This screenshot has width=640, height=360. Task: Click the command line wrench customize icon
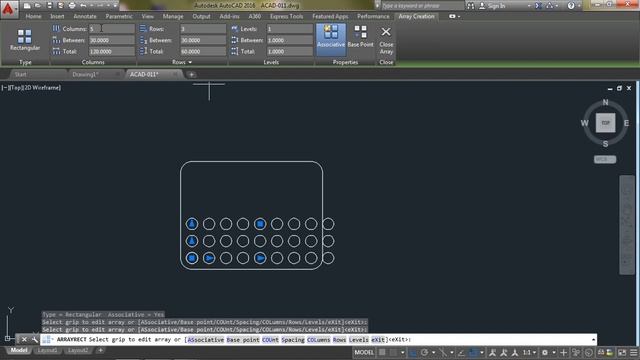pos(34,340)
